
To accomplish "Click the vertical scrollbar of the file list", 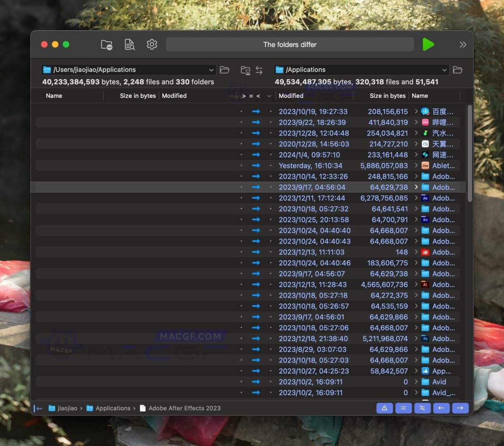I will click(x=470, y=153).
